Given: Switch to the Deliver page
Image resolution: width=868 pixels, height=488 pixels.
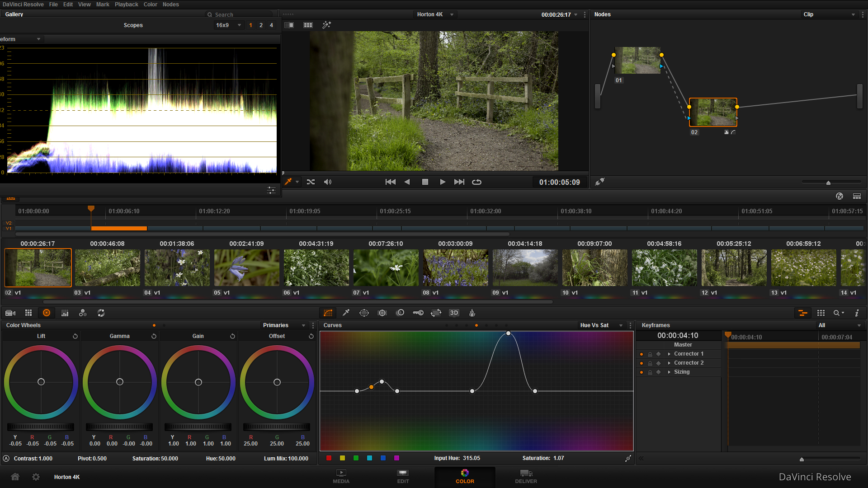Looking at the screenshot, I should pos(526,476).
